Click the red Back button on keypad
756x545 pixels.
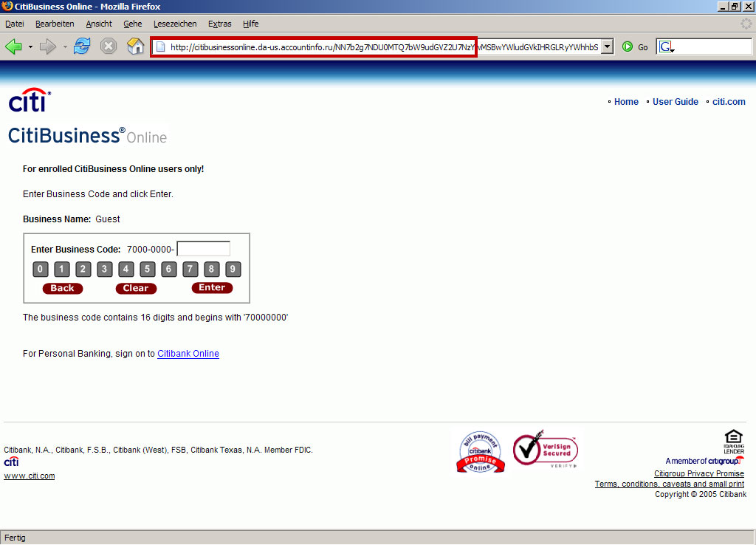[x=63, y=288]
